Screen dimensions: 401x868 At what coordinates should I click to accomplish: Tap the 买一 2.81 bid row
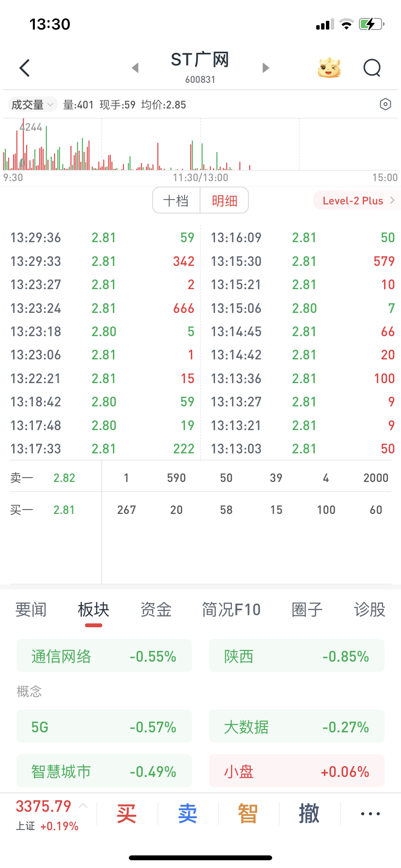(x=200, y=510)
